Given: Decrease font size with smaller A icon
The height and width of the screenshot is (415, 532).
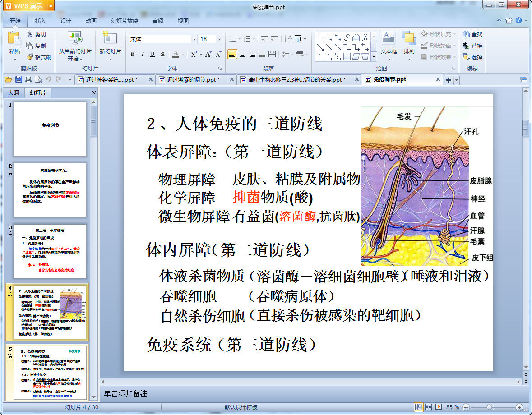Looking at the screenshot, I should pos(218,54).
